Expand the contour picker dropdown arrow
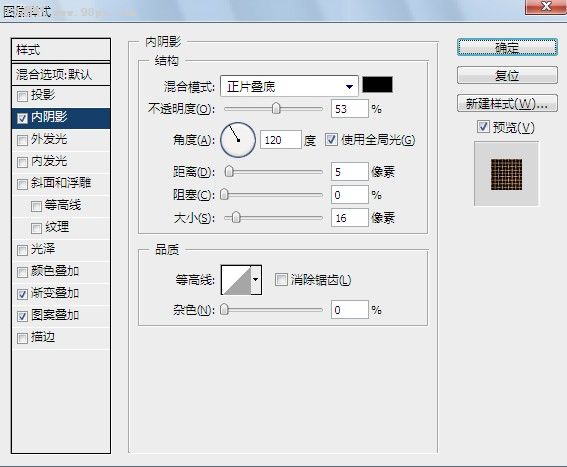Viewport: 567px width, 467px height. (x=256, y=280)
